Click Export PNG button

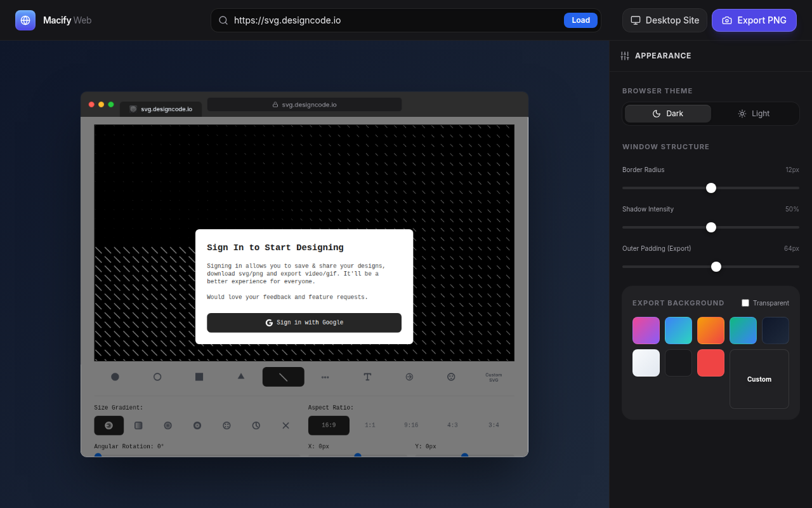pyautogui.click(x=754, y=20)
